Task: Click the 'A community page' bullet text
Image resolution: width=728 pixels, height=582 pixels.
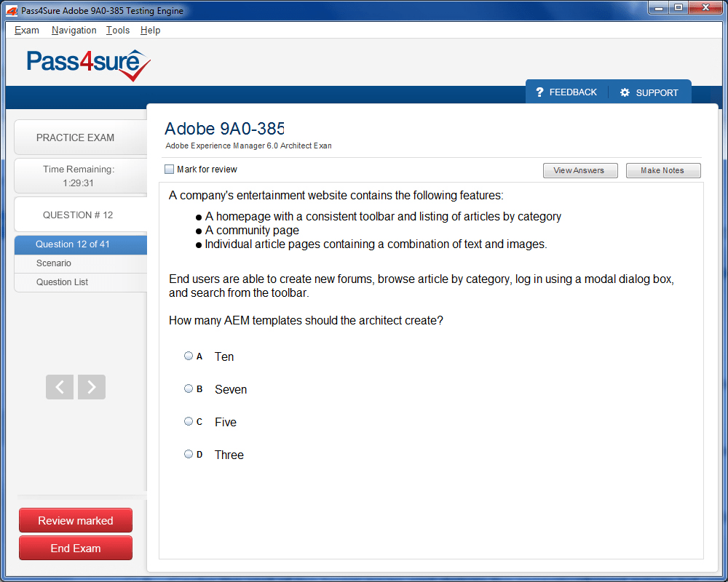Action: tap(252, 230)
